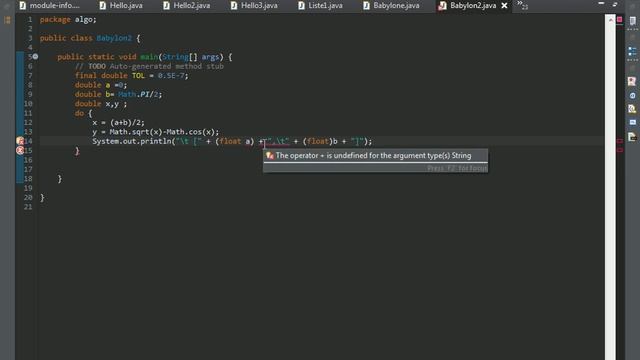This screenshot has width=640, height=360.
Task: Minimize the editor area
Action: 601,3
